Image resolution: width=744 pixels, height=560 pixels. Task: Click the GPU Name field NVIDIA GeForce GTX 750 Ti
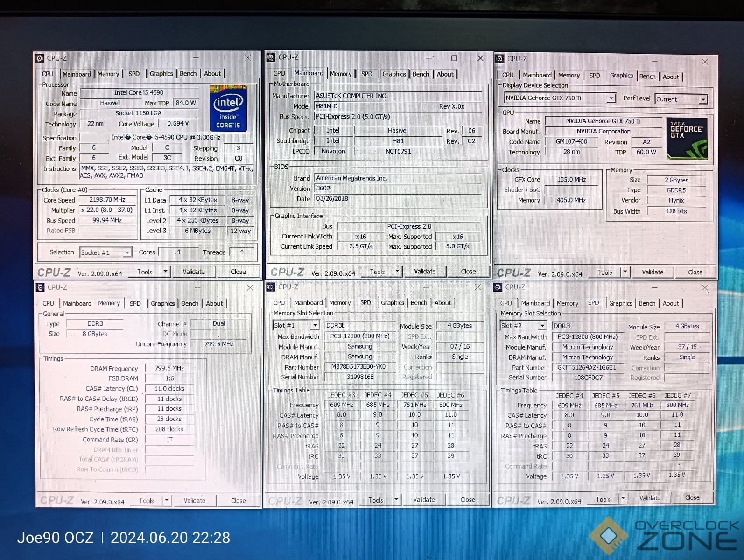coord(603,121)
